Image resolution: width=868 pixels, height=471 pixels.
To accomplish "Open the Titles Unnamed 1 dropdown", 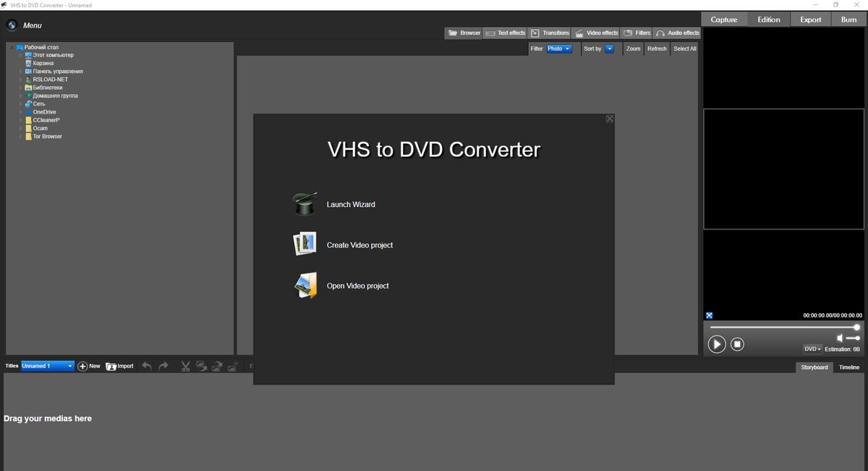I will point(48,366).
